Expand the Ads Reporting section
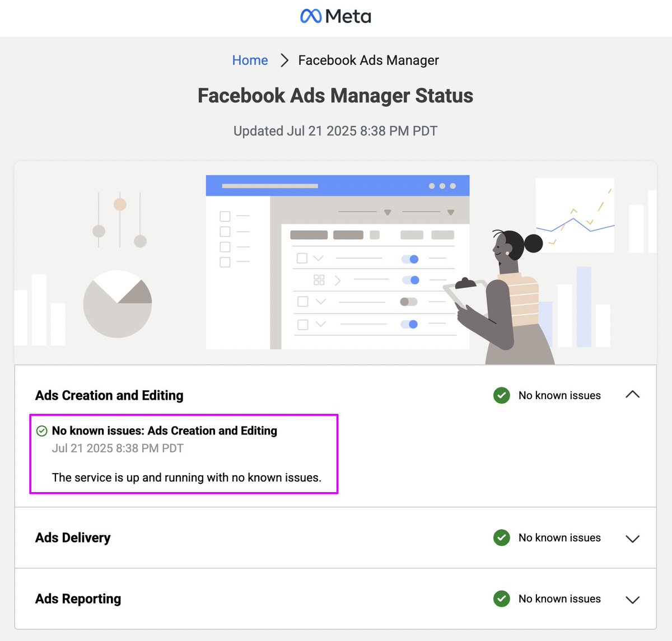The height and width of the screenshot is (641, 672). (632, 600)
